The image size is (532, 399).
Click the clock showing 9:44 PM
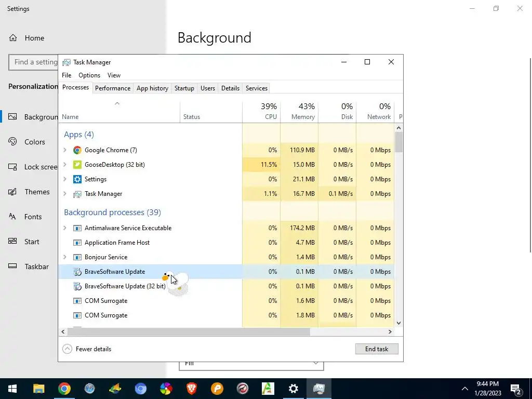pos(487,384)
